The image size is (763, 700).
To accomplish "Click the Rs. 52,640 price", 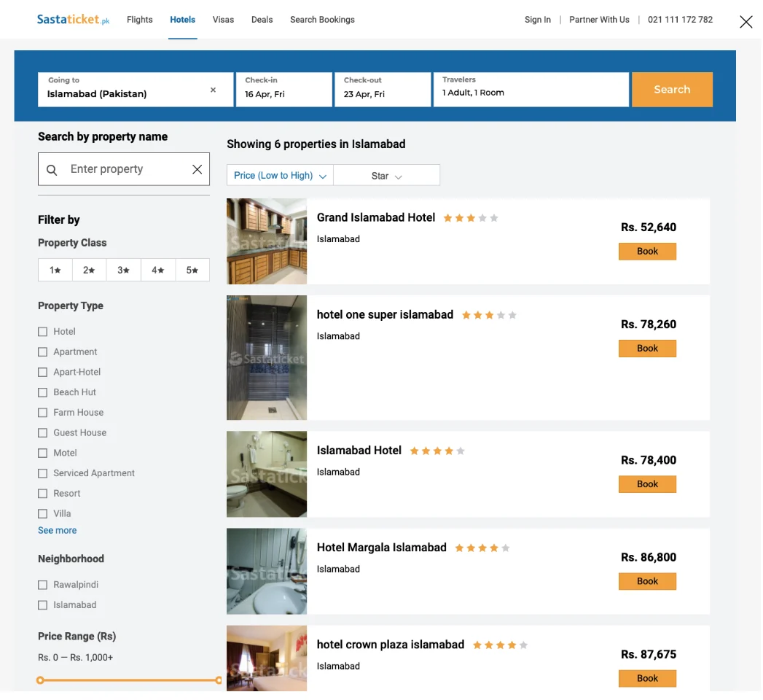I will click(648, 227).
